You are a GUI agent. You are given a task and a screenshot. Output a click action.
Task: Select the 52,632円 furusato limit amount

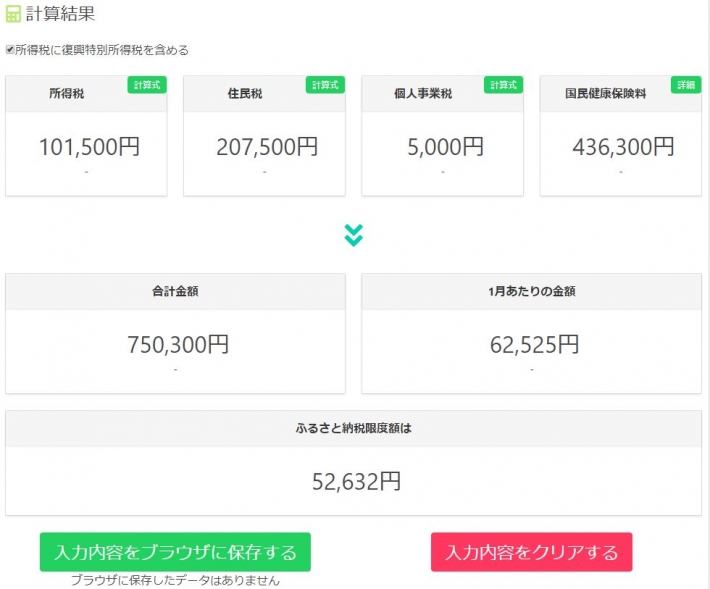(x=356, y=481)
